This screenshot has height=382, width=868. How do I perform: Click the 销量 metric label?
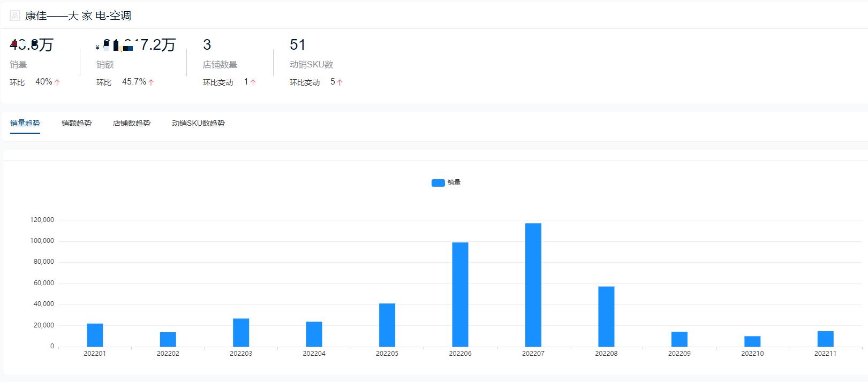pyautogui.click(x=18, y=65)
